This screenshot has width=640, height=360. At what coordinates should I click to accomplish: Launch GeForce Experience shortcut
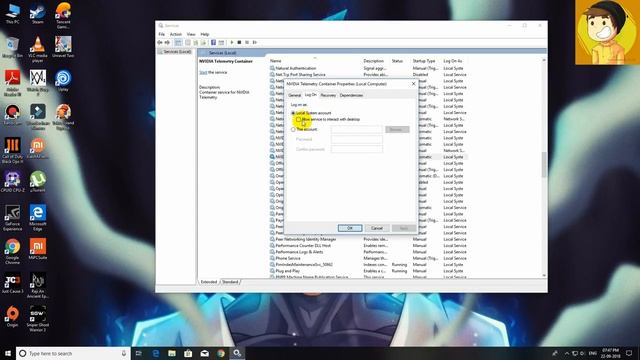(x=12, y=218)
